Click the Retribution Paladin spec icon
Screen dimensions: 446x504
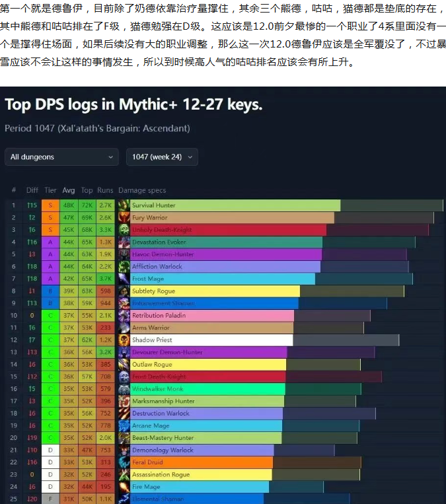tap(124, 316)
